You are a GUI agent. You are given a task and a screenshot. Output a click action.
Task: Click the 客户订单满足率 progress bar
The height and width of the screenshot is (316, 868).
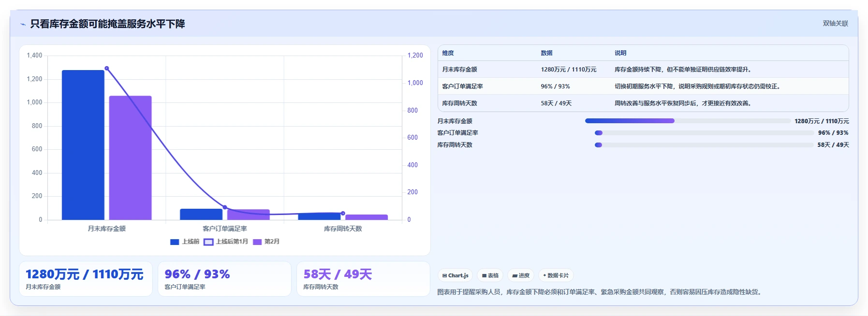[704, 133]
